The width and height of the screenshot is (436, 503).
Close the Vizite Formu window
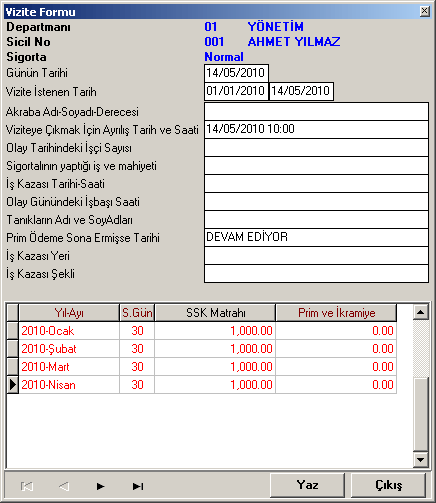[x=424, y=11]
